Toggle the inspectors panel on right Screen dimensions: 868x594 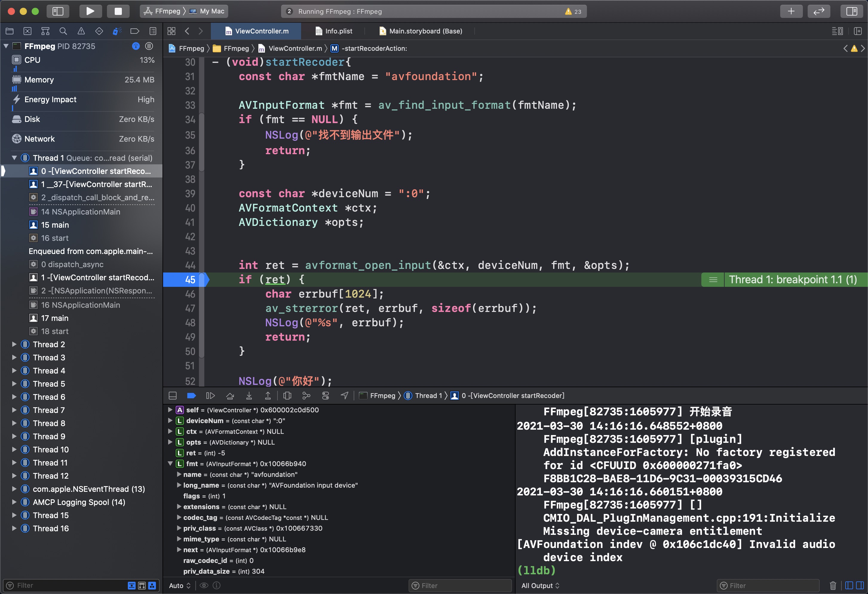(x=852, y=11)
